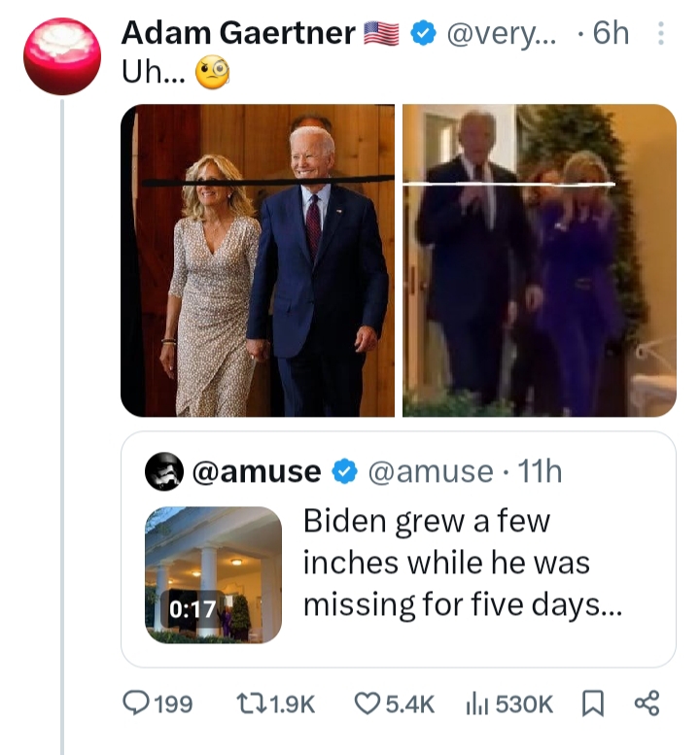This screenshot has width=700, height=755.
Task: Bookmark this tweet
Action: tap(590, 704)
